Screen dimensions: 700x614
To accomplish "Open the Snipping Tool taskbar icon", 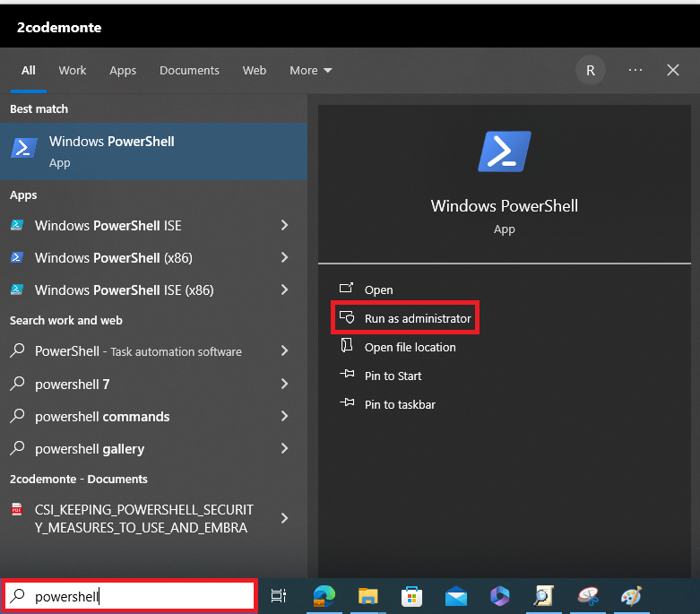I will (x=588, y=595).
